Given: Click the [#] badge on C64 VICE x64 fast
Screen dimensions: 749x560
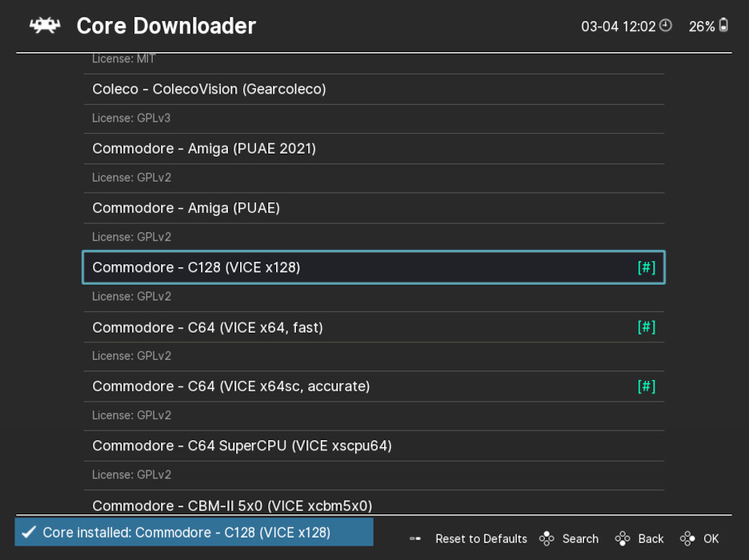Looking at the screenshot, I should [646, 326].
